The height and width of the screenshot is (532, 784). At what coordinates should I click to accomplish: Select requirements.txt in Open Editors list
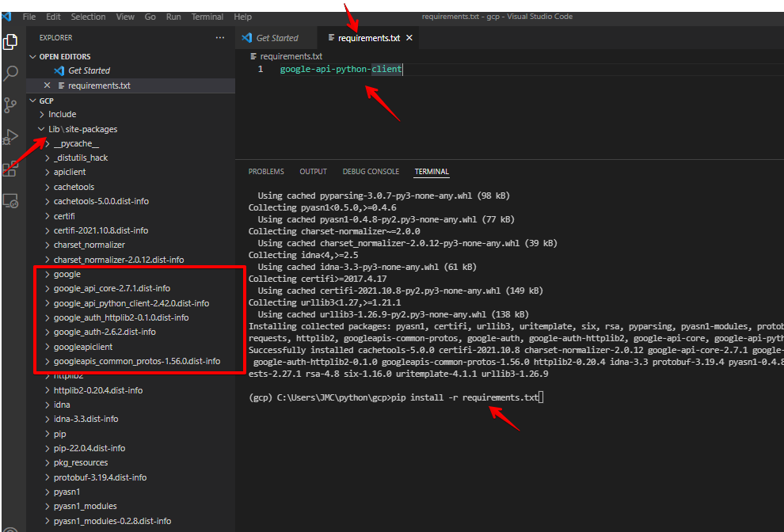point(131,85)
